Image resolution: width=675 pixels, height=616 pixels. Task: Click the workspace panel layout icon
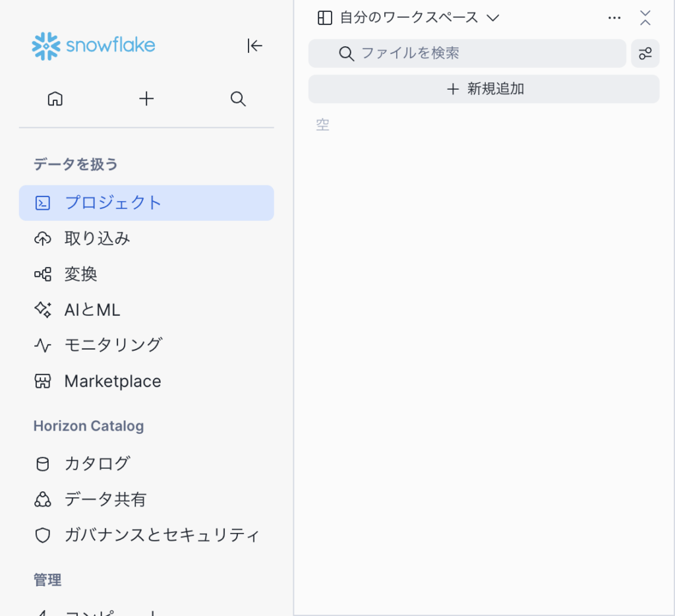(325, 18)
